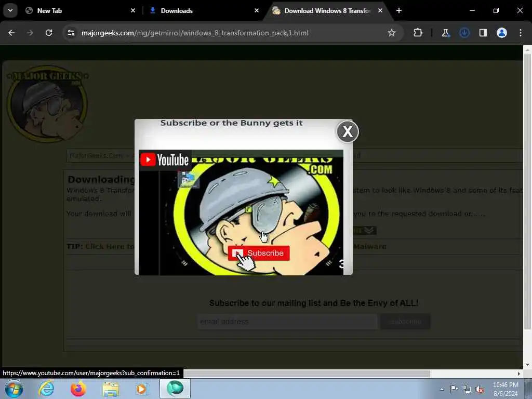Image resolution: width=532 pixels, height=399 pixels.
Task: Click the red YouTube Subscribe button
Action: click(x=259, y=253)
